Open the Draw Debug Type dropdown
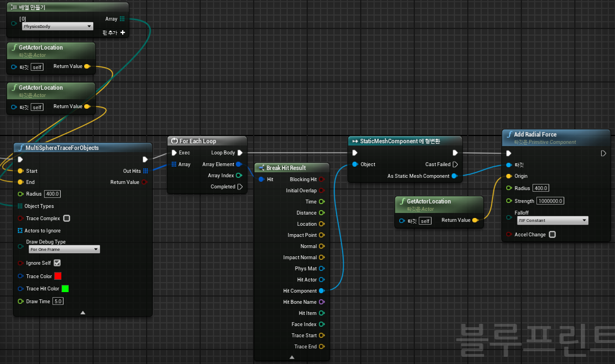 coord(64,250)
